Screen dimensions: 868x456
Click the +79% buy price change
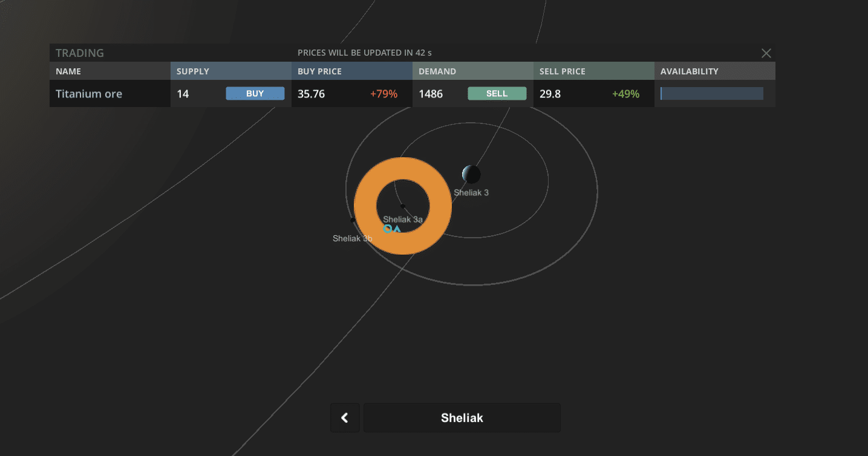click(x=383, y=94)
